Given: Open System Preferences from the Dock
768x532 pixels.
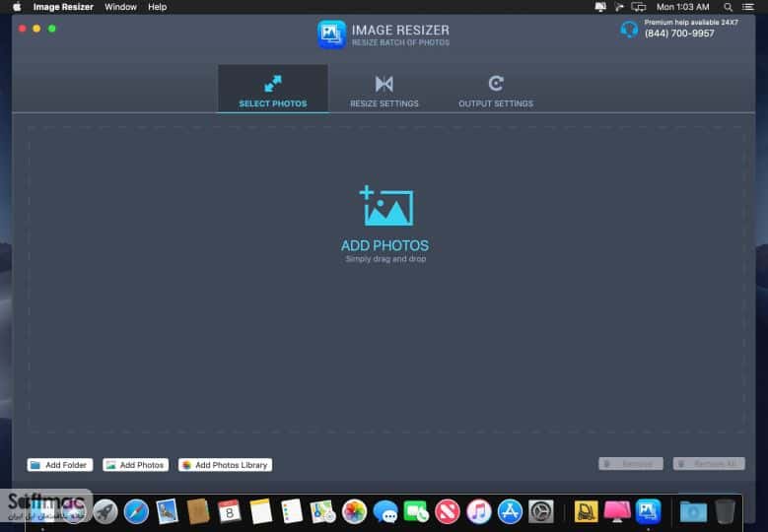Looking at the screenshot, I should [540, 511].
